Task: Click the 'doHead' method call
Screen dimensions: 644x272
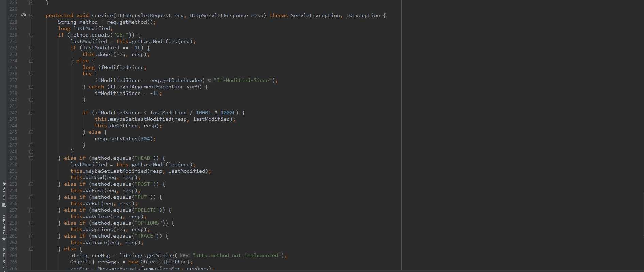Action: [94, 177]
